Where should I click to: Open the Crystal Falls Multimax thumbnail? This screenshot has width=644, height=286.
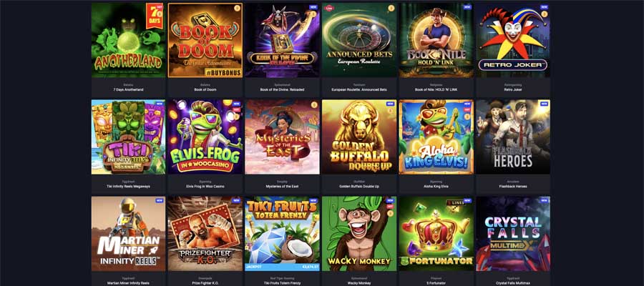point(513,234)
